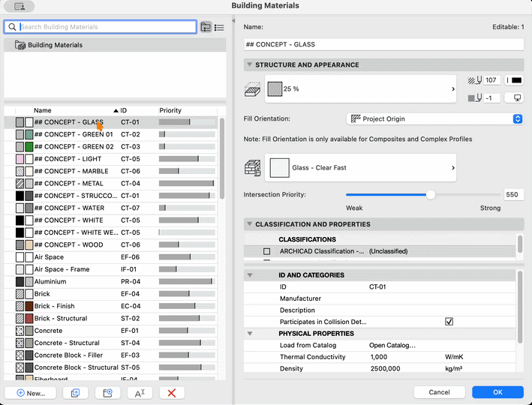Click Open Catalog... link
The width and height of the screenshot is (532, 405).
pyautogui.click(x=392, y=345)
